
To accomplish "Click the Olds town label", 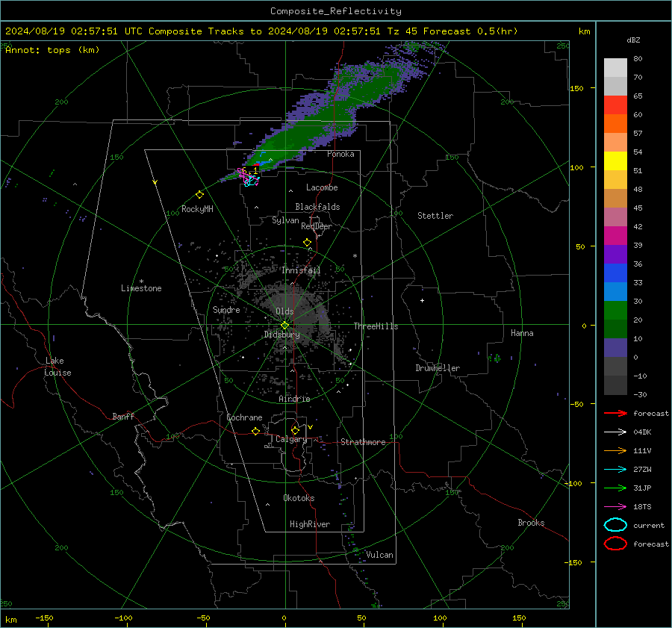I will tap(284, 311).
